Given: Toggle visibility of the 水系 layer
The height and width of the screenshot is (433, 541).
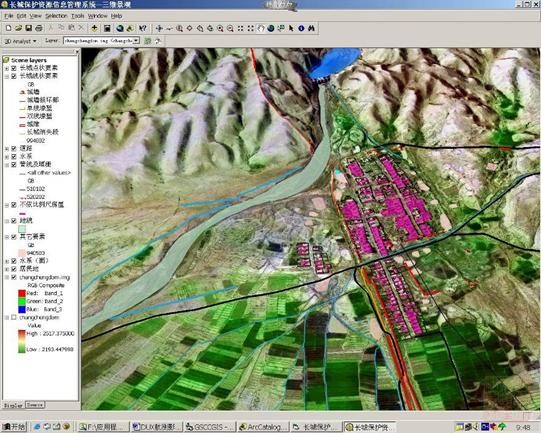Looking at the screenshot, I should pos(14,156).
